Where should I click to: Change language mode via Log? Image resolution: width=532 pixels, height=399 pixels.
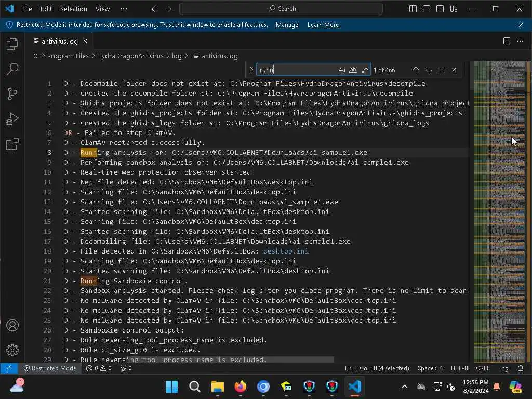(503, 368)
